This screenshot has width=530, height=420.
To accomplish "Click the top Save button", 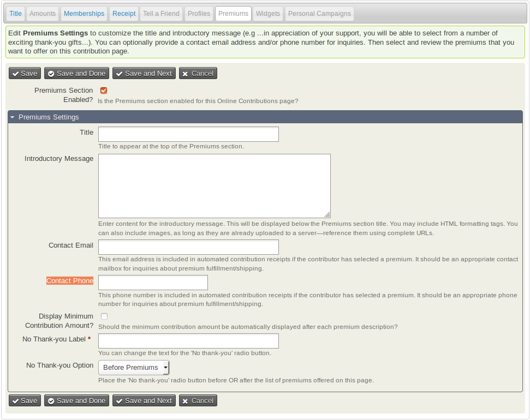I will (x=25, y=74).
